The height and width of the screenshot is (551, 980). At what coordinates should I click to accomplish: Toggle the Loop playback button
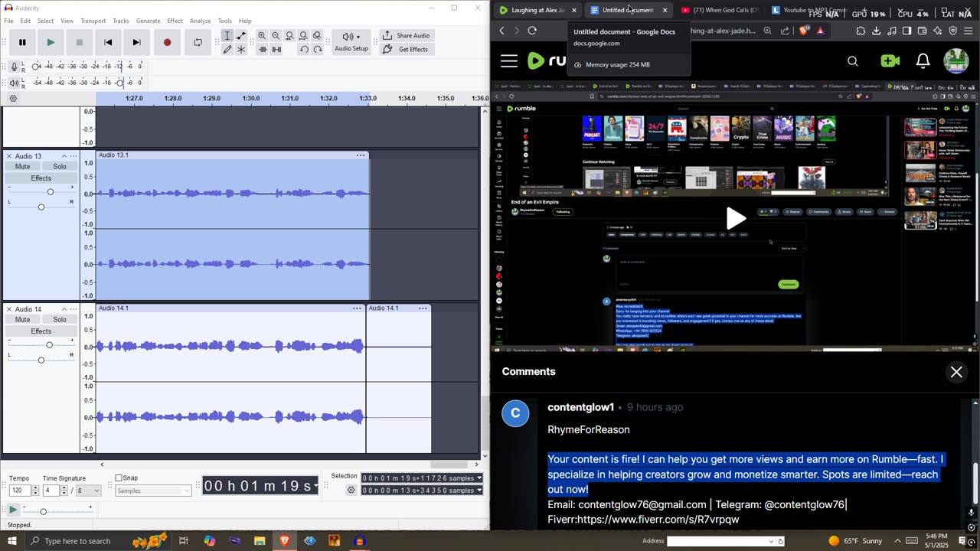tap(198, 42)
